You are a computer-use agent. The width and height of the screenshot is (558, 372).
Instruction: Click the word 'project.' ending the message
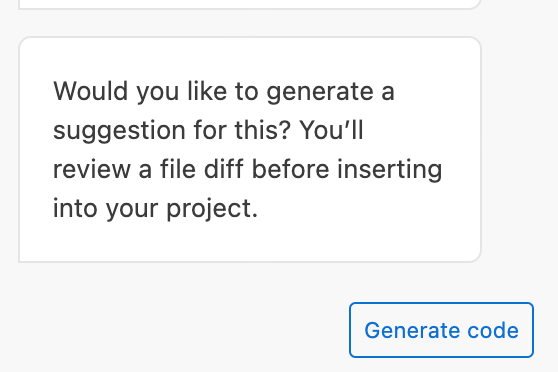coord(212,209)
